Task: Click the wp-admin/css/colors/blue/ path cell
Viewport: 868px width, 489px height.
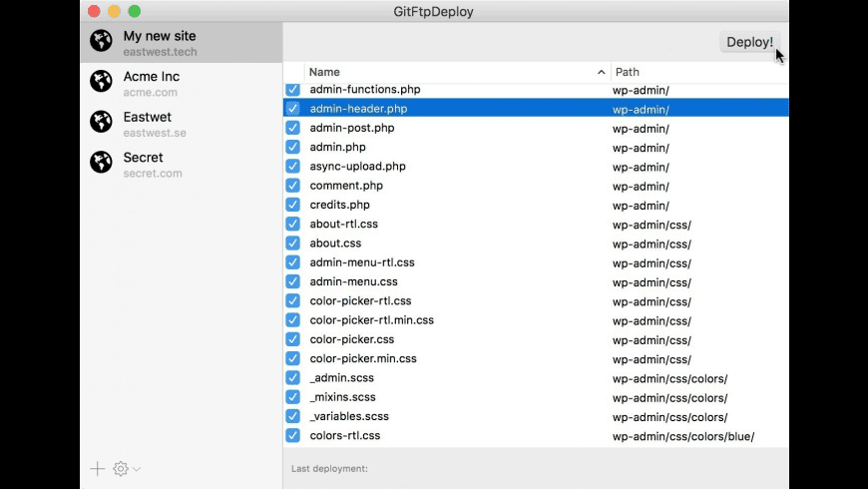Action: pyautogui.click(x=683, y=436)
